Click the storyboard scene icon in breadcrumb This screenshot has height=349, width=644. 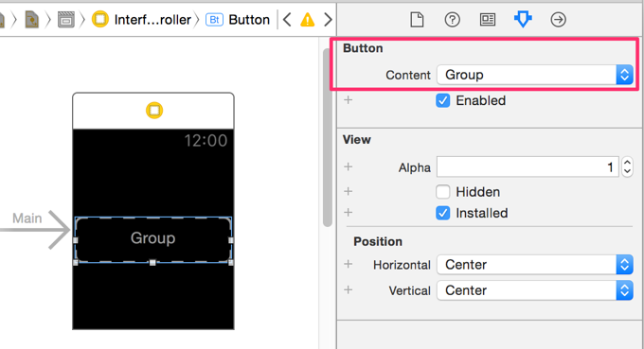pos(65,19)
